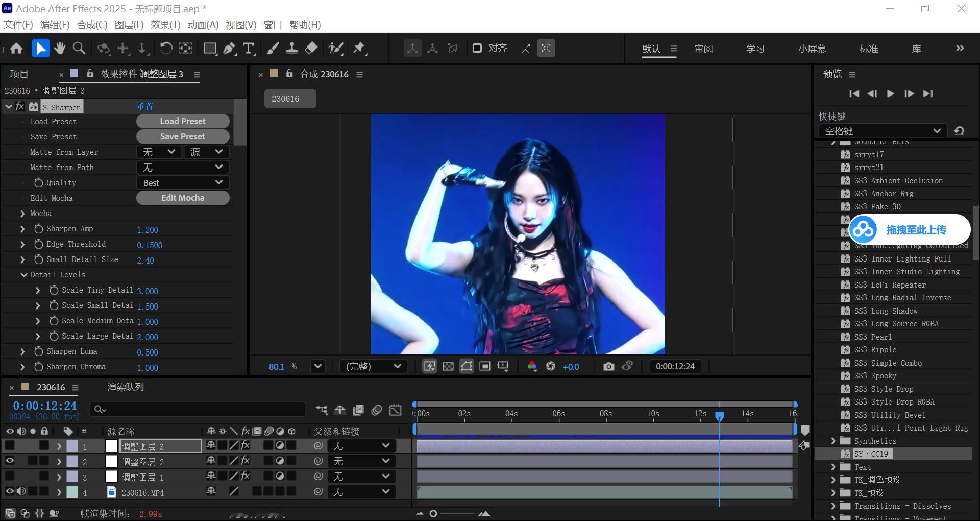The image size is (980, 521).
Task: Click the Load Preset button
Action: 183,121
